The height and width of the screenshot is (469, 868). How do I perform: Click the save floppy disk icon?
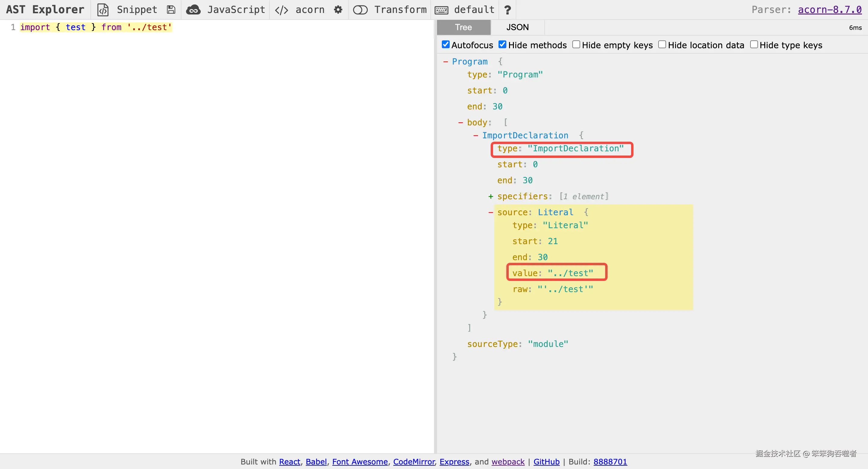click(x=171, y=10)
